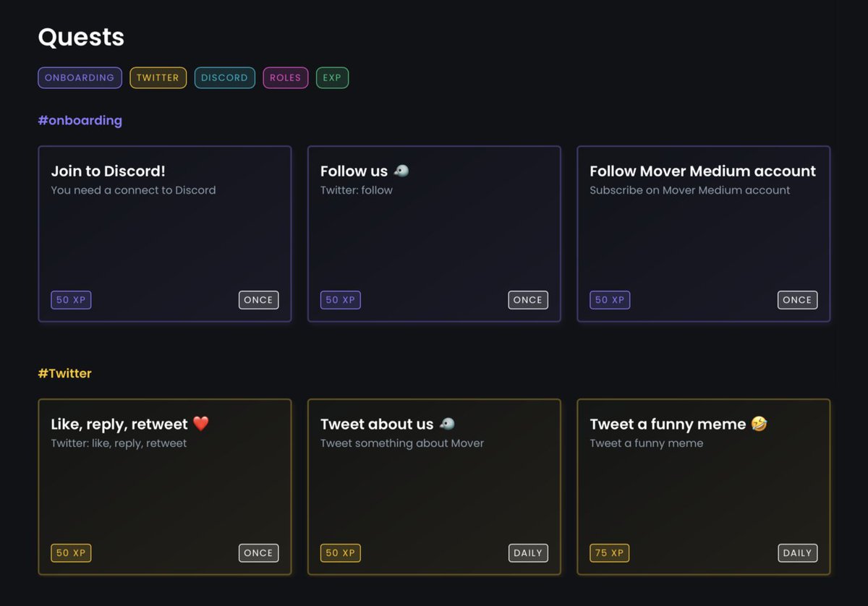
Task: Click the heart emoji after Like, reply, retweet
Action: [x=201, y=424]
